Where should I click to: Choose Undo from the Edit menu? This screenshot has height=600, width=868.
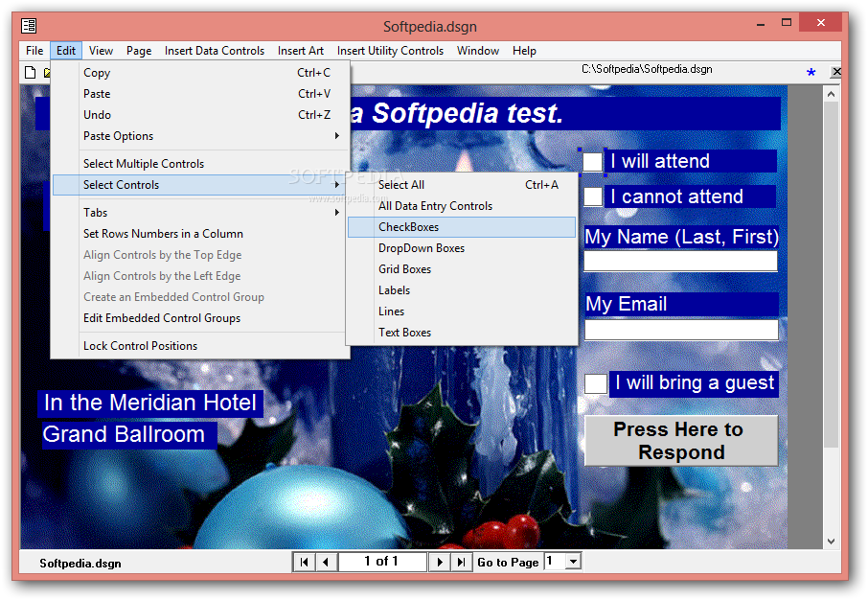click(x=200, y=115)
